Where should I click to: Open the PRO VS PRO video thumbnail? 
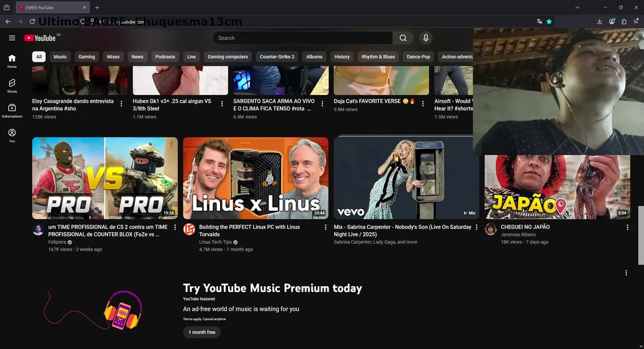point(105,178)
